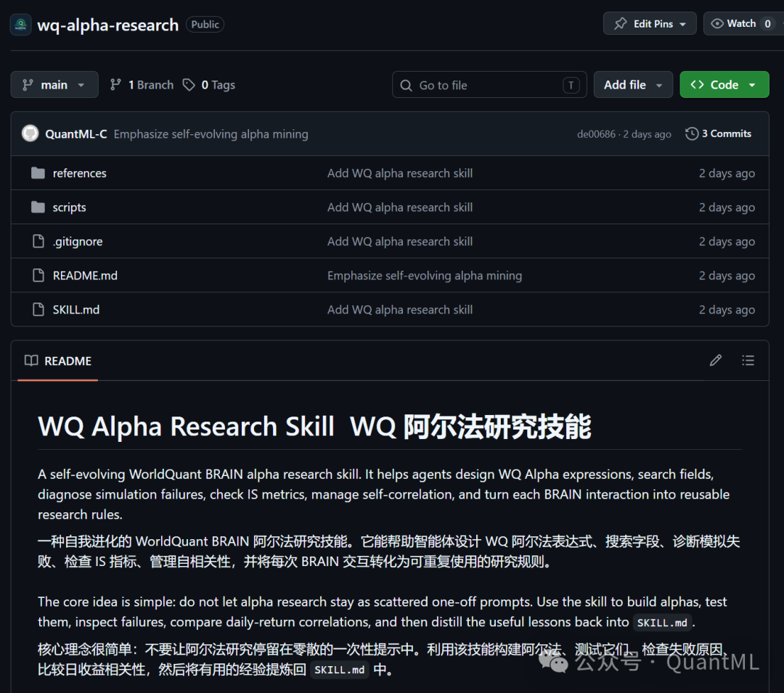Open the wq-alpha-research repository title link
The image size is (784, 693).
[108, 25]
